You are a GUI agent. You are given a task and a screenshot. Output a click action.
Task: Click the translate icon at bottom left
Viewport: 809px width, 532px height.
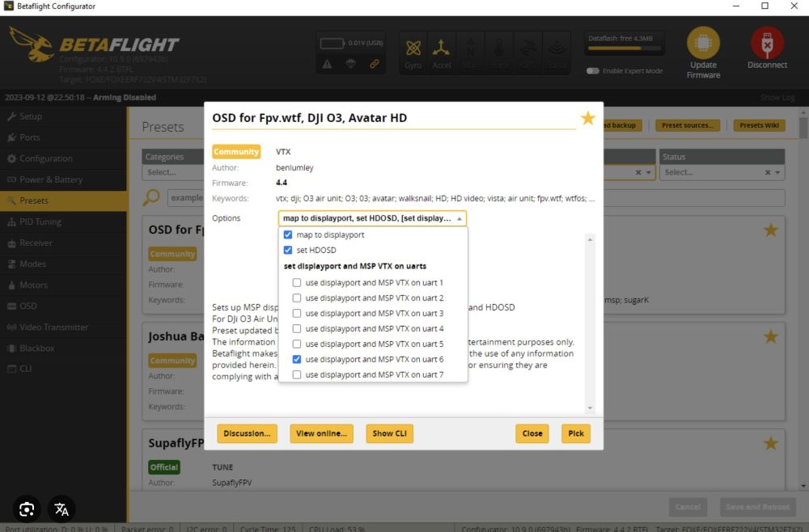pyautogui.click(x=61, y=509)
